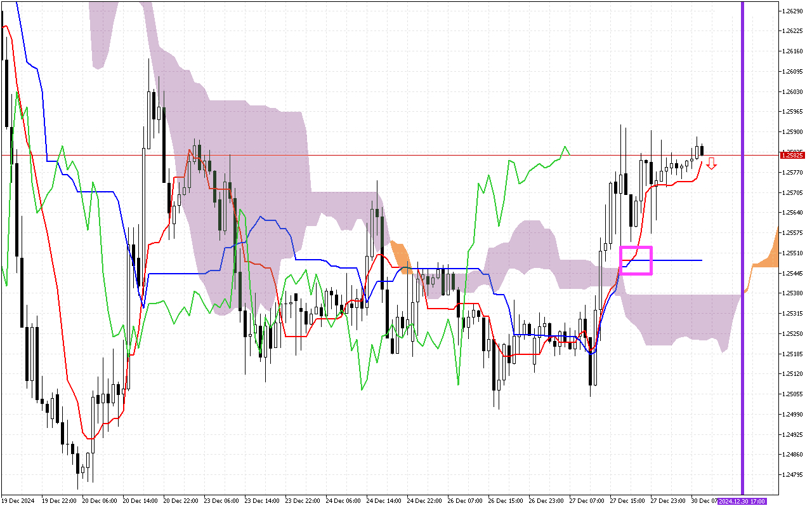The height and width of the screenshot is (508, 812).
Task: Click the 20 Dec 22:00 time label
Action: click(181, 501)
